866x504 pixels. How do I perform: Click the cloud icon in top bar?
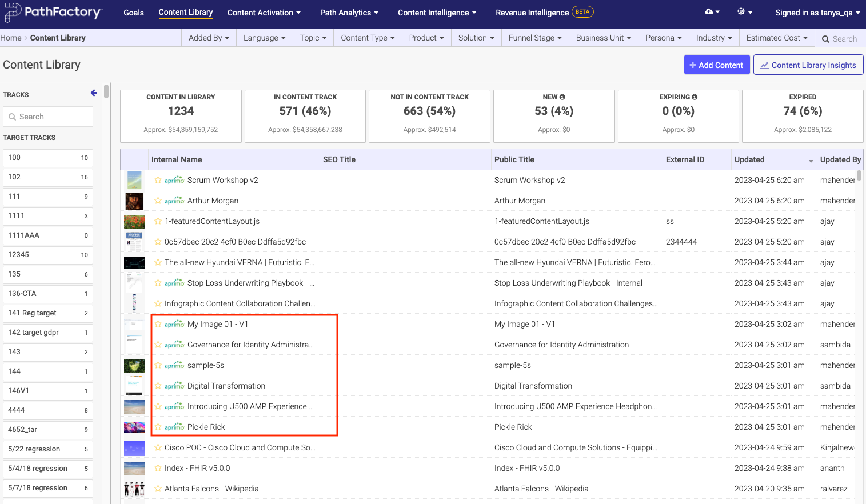[709, 12]
